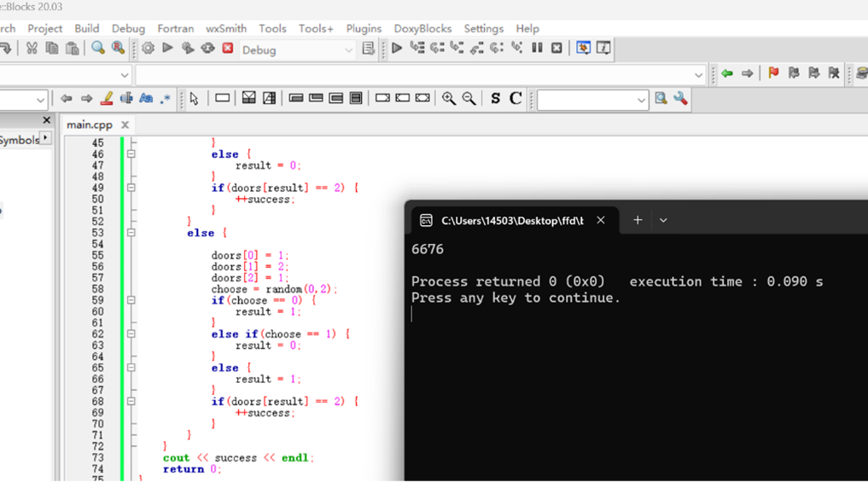Open the Debug menu
This screenshot has height=493, width=868.
coord(128,29)
